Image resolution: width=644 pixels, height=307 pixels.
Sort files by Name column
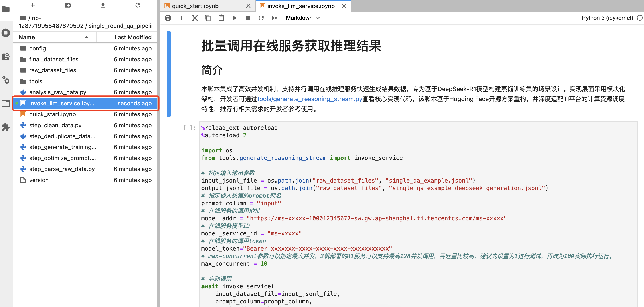(55, 37)
